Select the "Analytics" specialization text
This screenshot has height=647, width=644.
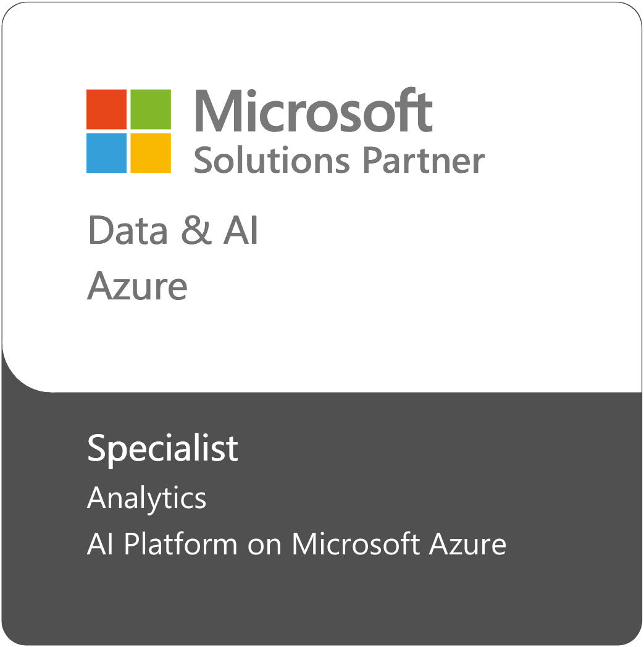pyautogui.click(x=147, y=498)
